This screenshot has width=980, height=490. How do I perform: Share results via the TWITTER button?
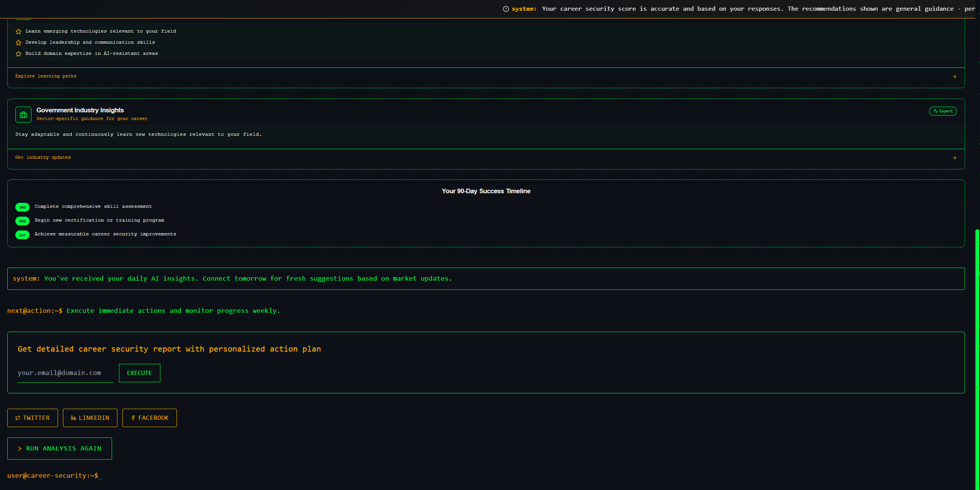[x=33, y=418]
